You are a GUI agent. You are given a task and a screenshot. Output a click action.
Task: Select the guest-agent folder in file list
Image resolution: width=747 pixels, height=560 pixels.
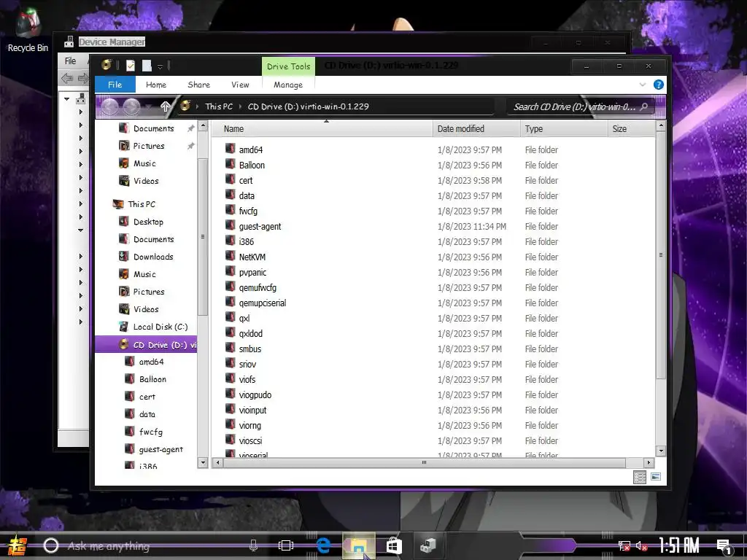[x=260, y=227]
